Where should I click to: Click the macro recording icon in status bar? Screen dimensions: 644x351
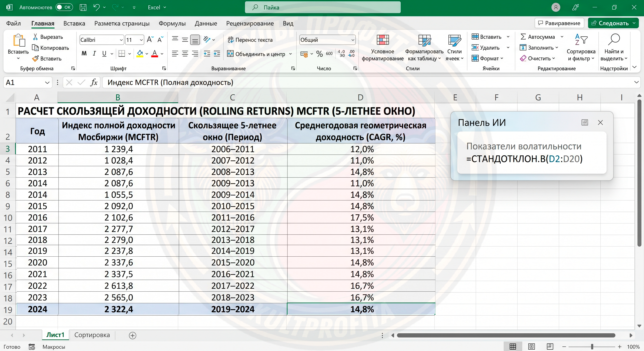(x=32, y=347)
